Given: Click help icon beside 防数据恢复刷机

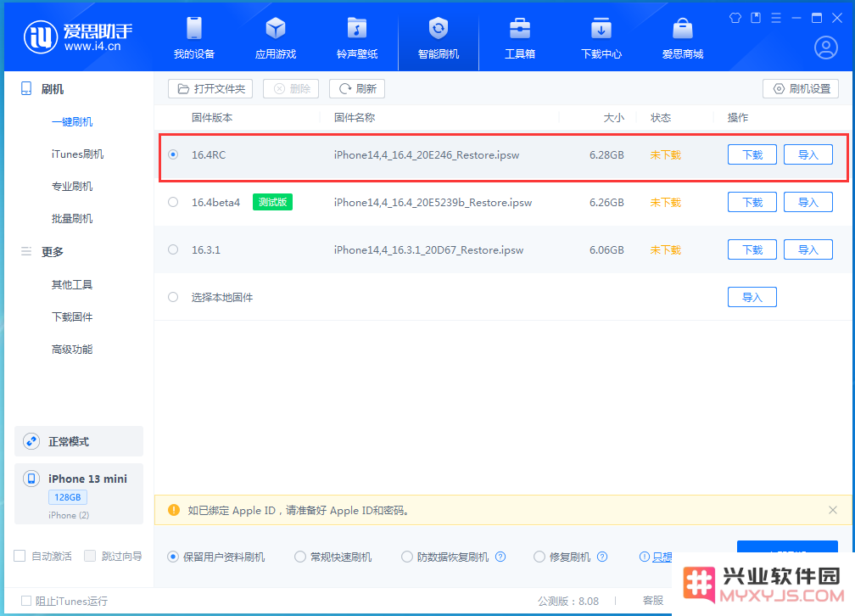Looking at the screenshot, I should tap(500, 557).
